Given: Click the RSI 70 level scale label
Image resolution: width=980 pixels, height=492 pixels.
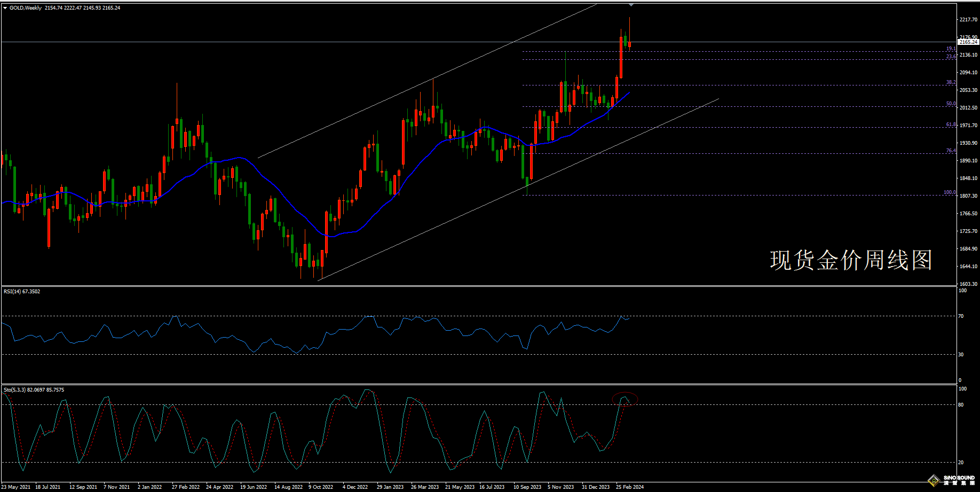Looking at the screenshot, I should pos(961,316).
